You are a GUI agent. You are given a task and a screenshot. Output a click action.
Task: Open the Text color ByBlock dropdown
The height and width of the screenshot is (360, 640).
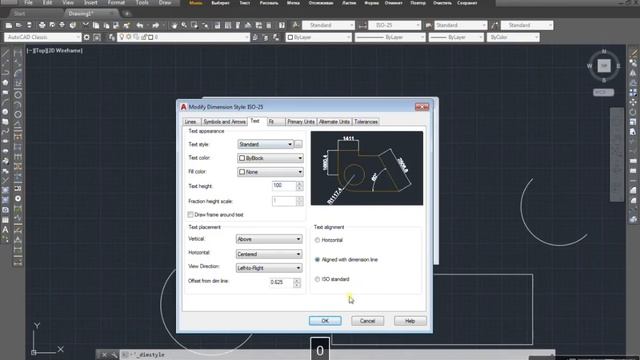point(270,158)
